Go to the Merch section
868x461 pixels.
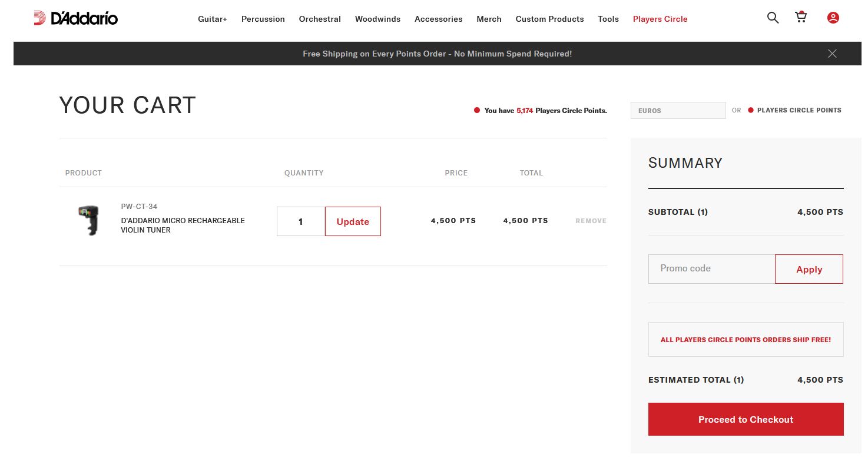489,19
